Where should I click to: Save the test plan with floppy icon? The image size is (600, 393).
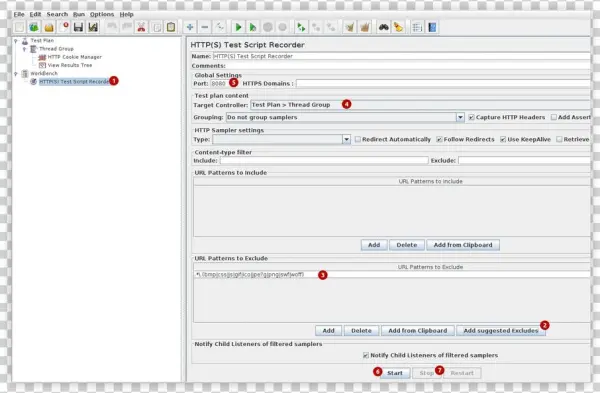coord(78,27)
